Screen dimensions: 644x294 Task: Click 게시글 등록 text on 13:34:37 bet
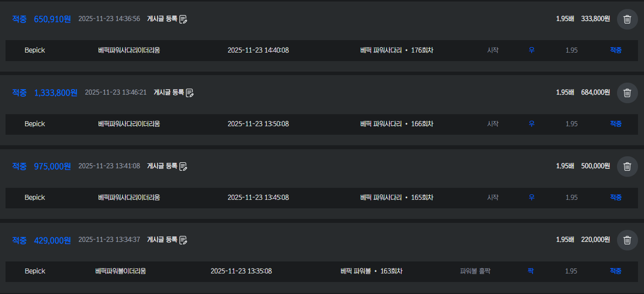click(x=162, y=239)
